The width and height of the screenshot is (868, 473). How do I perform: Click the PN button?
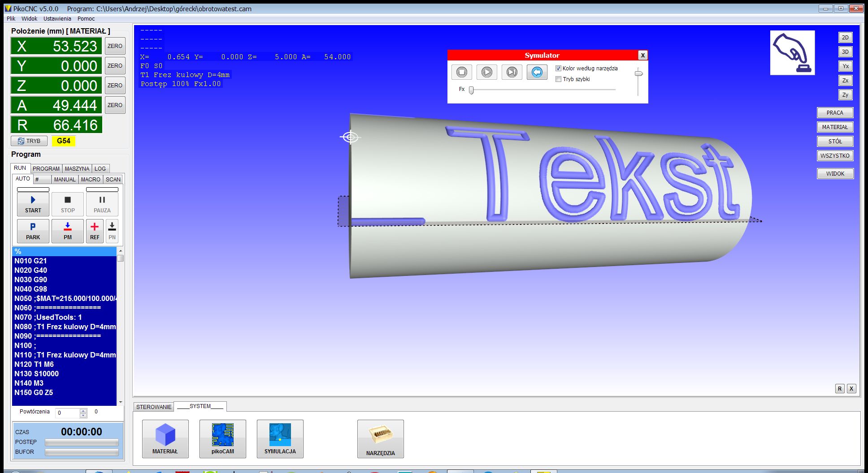112,231
